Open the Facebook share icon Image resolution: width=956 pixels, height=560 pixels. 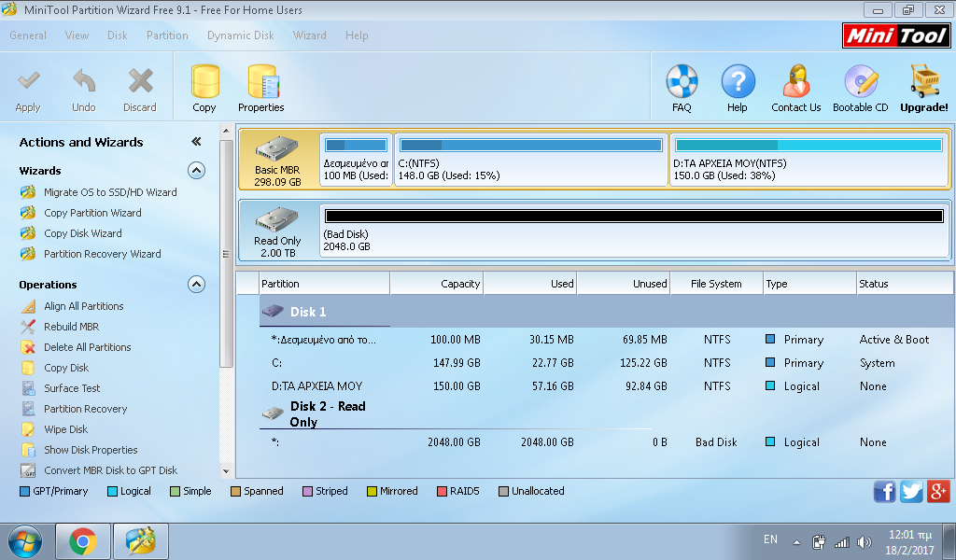pos(885,491)
